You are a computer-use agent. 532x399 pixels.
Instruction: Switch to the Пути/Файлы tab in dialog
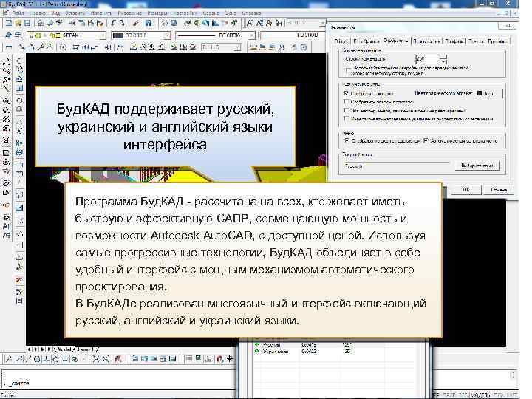[x=366, y=41]
